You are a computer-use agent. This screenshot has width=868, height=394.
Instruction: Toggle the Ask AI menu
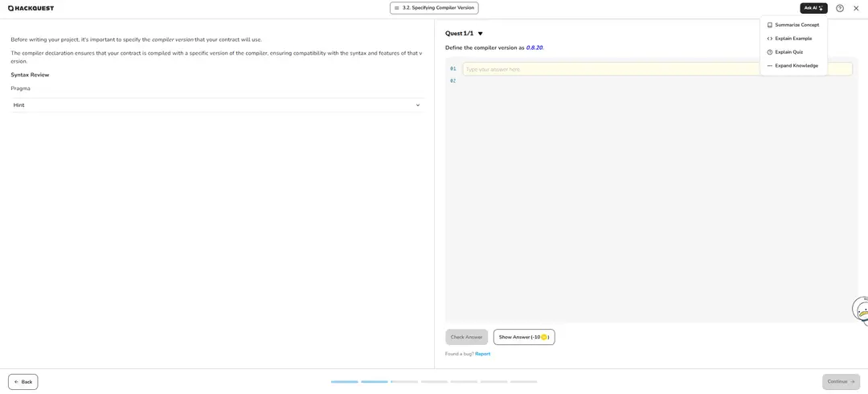813,8
